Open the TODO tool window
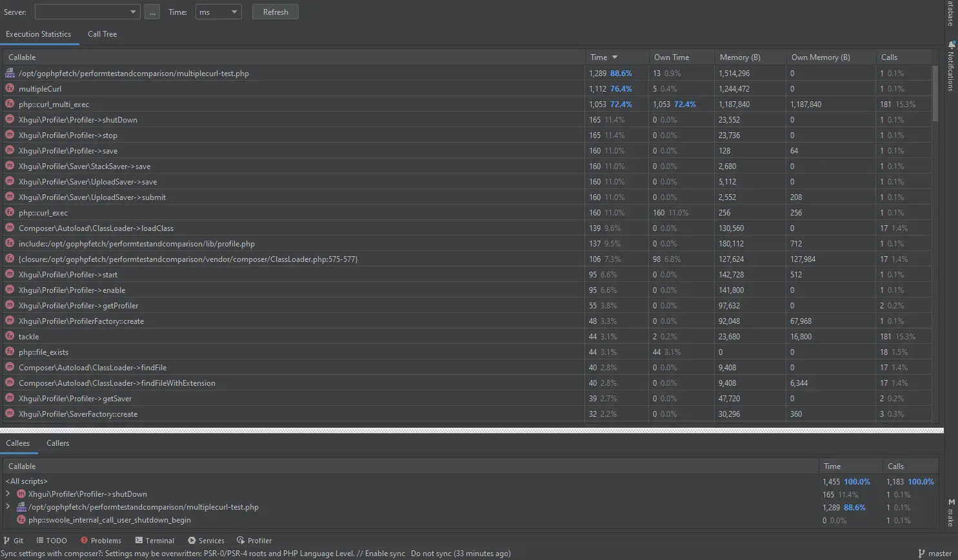 [x=52, y=541]
